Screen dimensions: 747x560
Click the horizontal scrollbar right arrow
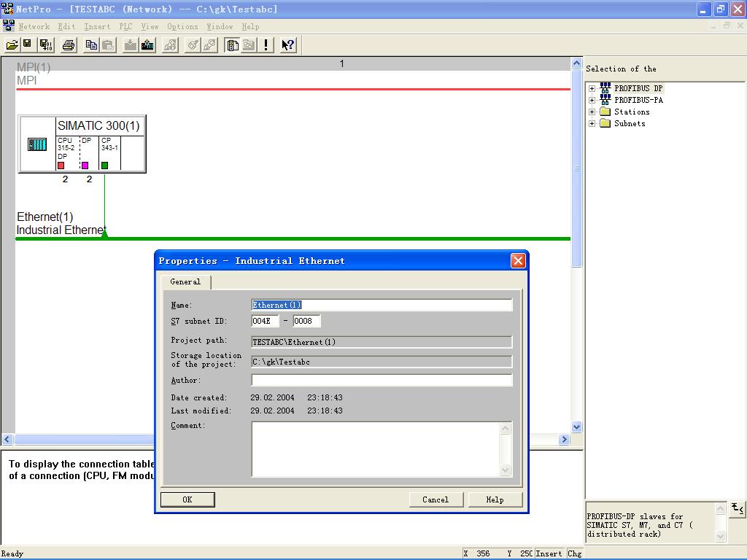pos(564,439)
